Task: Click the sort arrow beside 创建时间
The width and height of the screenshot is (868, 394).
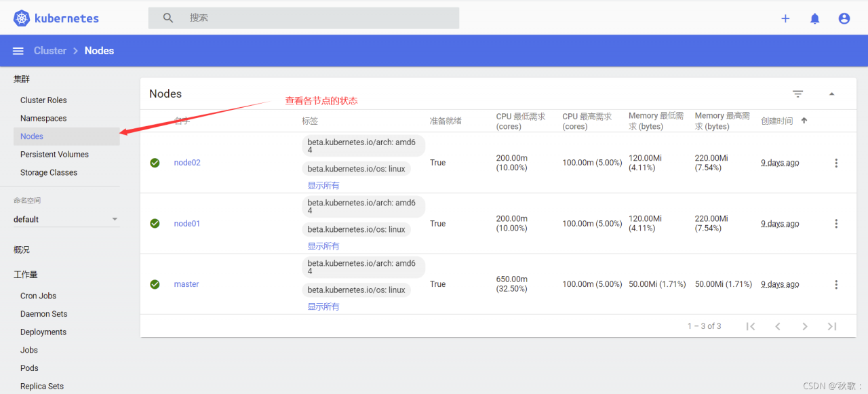Action: coord(804,121)
